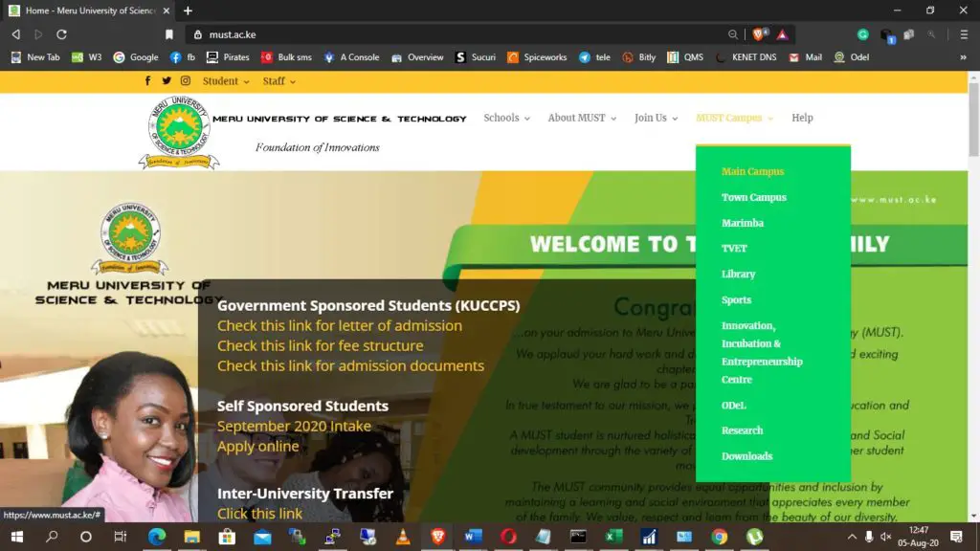Open the Bulk sms bookmark
This screenshot has height=551, width=980.
pos(286,56)
